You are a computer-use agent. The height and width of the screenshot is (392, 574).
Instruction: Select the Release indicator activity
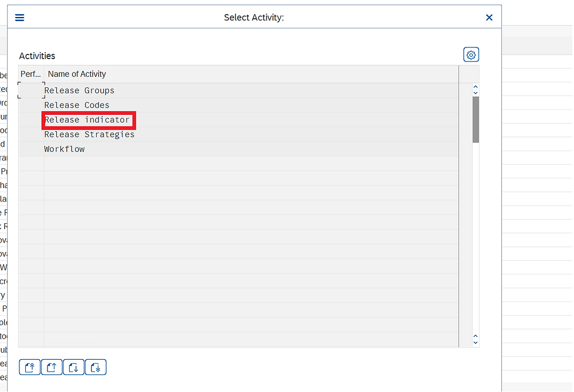coord(87,120)
